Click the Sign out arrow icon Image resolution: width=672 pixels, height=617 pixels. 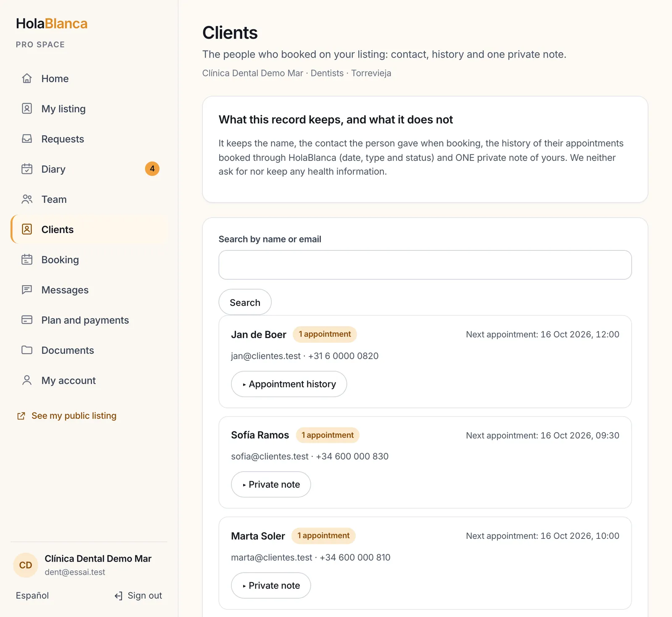pyautogui.click(x=118, y=596)
